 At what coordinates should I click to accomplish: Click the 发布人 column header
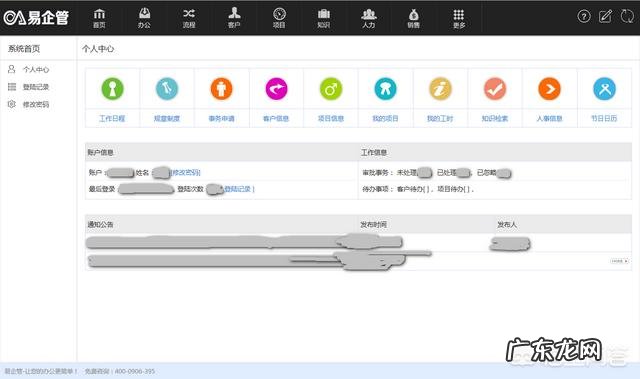point(507,224)
